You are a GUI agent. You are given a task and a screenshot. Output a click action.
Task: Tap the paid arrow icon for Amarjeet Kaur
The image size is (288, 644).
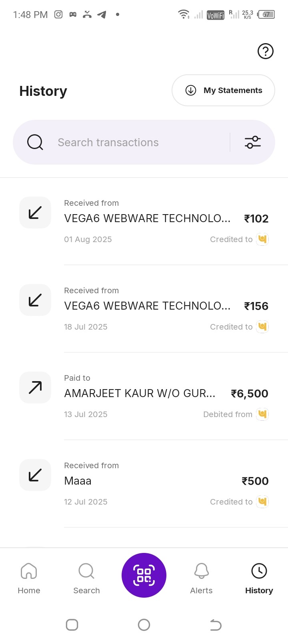pos(35,388)
